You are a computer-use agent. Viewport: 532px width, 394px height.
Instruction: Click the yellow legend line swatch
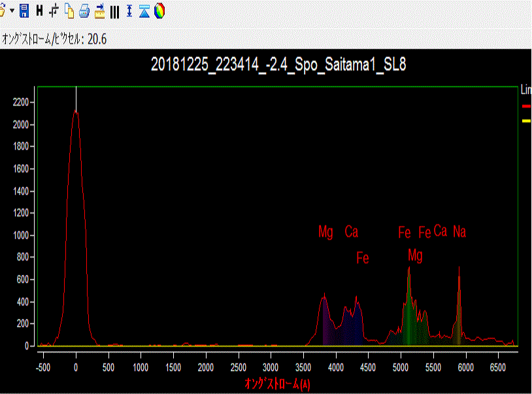(526, 121)
